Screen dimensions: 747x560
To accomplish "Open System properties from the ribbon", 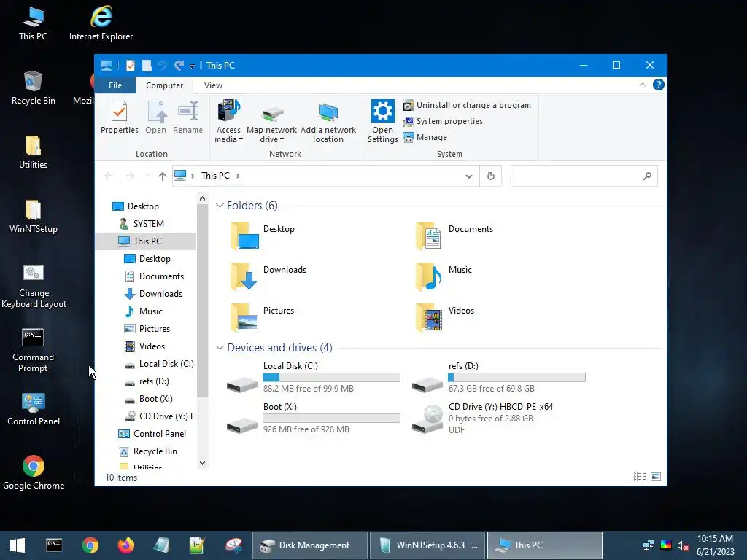I will (x=443, y=122).
